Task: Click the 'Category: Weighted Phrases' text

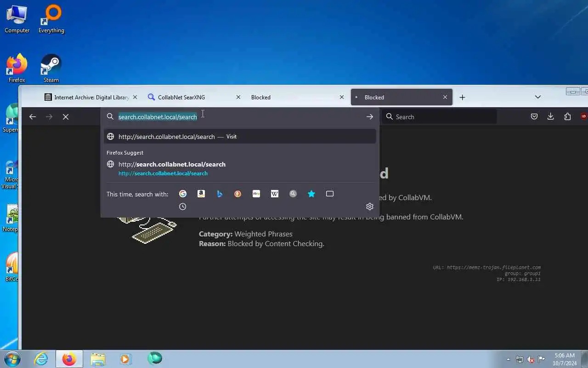Action: [246, 234]
